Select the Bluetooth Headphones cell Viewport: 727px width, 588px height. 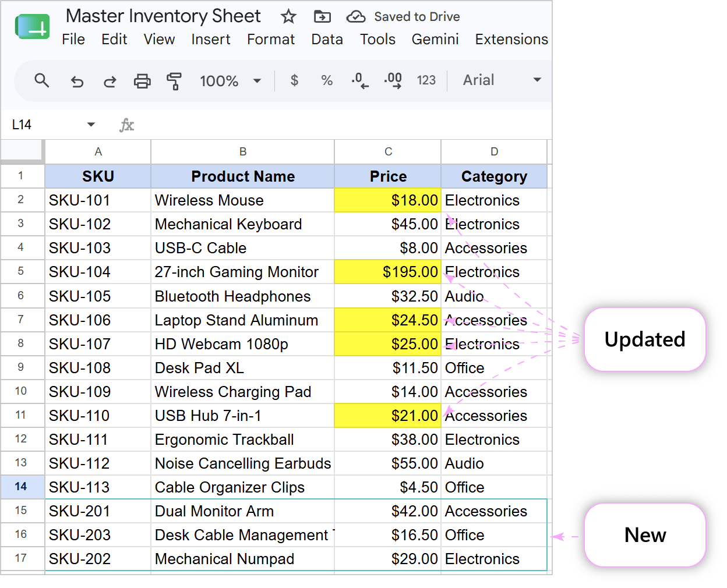point(243,296)
